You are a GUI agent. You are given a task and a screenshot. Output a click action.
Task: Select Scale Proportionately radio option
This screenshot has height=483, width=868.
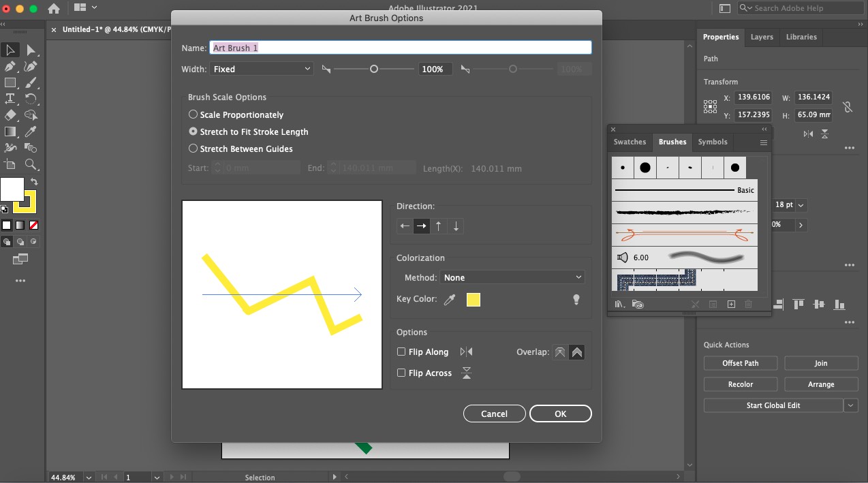[236, 114]
